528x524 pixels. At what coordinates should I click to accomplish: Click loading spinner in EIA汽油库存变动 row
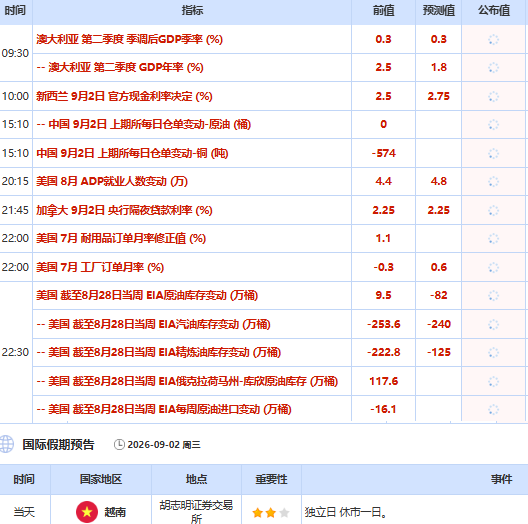(x=493, y=325)
